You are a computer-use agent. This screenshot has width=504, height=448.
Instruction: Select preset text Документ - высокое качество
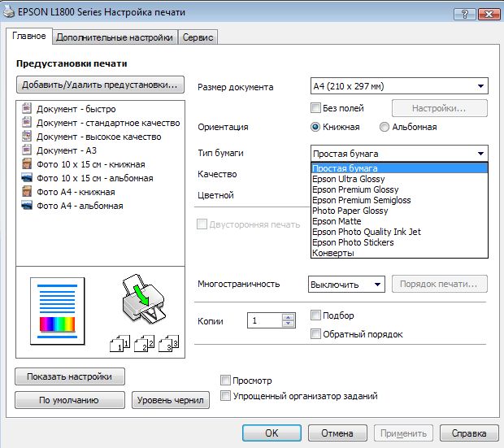99,137
